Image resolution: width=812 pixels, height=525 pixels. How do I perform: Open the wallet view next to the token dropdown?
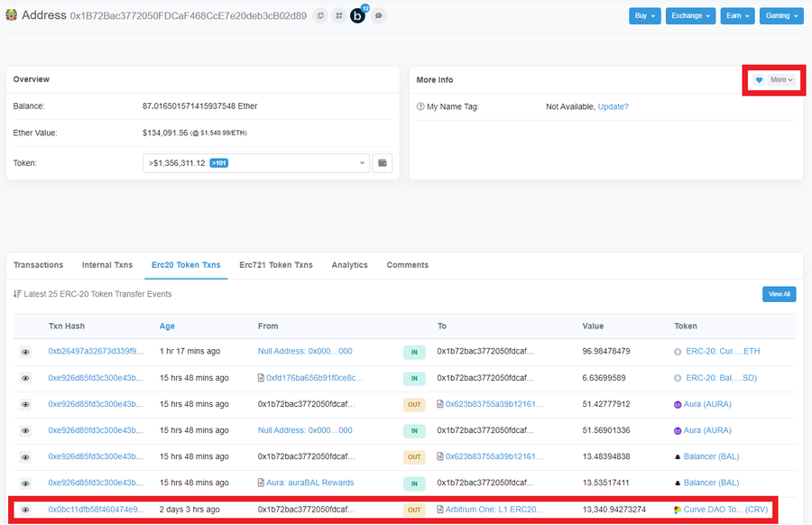coord(383,162)
